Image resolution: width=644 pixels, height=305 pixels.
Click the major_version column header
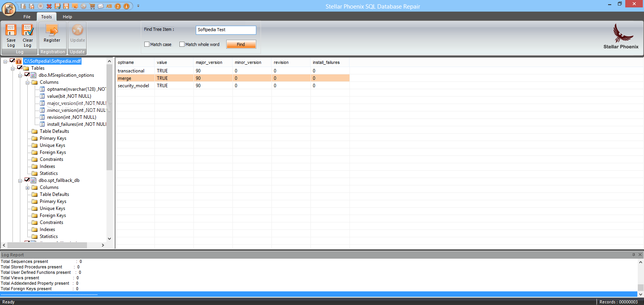213,62
